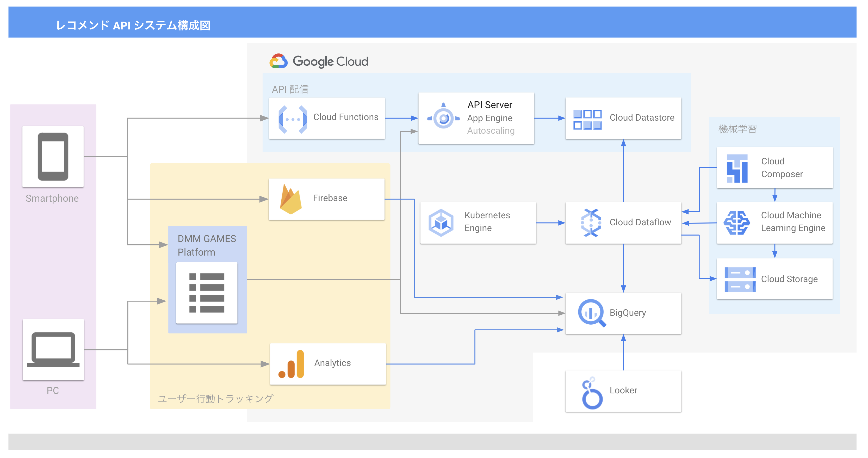
Task: Click the Google Cloud logo icon
Action: 278,61
